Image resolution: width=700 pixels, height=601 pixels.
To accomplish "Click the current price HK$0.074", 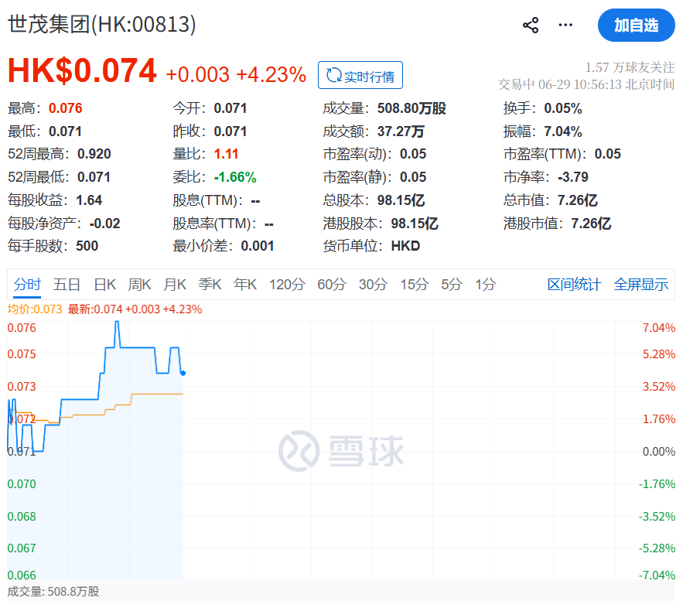I will [82, 70].
